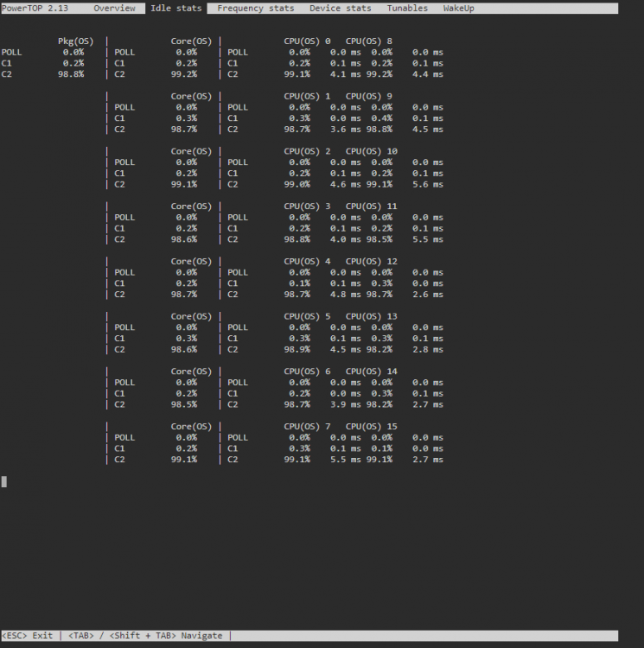Viewport: 644px width, 648px height.
Task: Click CPU 12 C2 duration 2.6 ms
Action: pyautogui.click(x=428, y=295)
